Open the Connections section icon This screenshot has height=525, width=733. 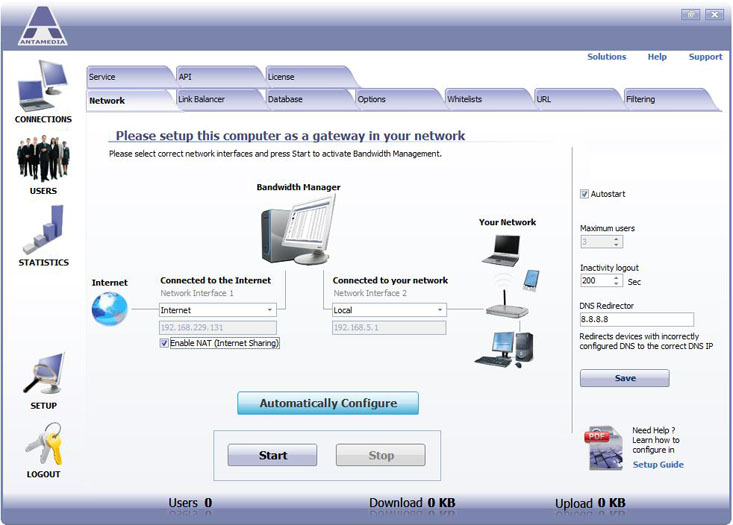pyautogui.click(x=43, y=85)
